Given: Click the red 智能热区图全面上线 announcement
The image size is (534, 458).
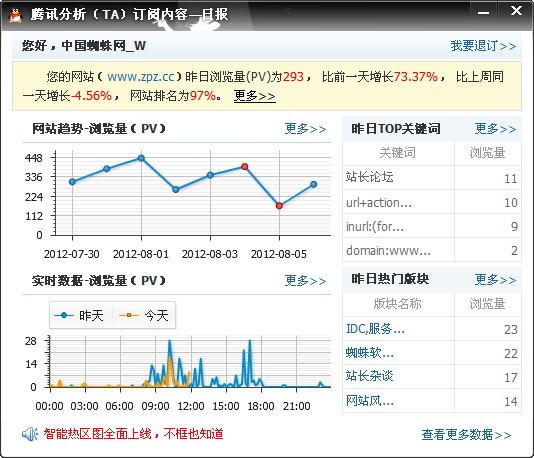Looking at the screenshot, I should (x=133, y=434).
